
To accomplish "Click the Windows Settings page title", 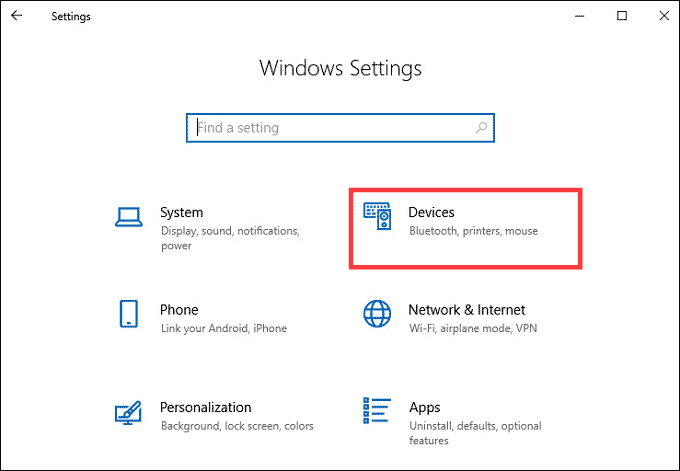I will [x=340, y=69].
